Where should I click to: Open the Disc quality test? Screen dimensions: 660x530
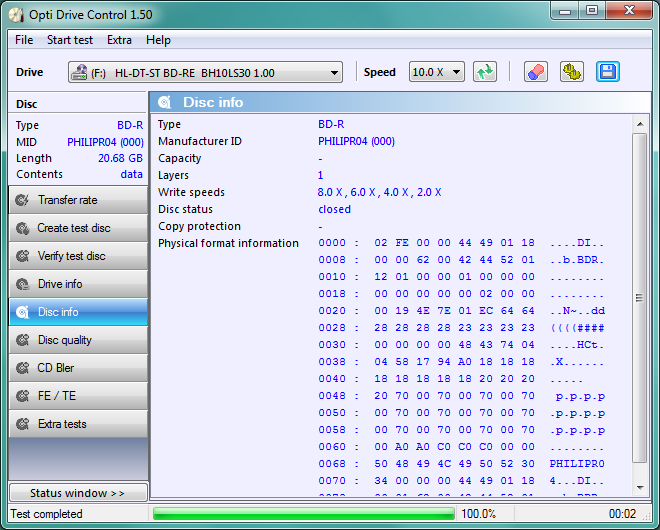[78, 340]
